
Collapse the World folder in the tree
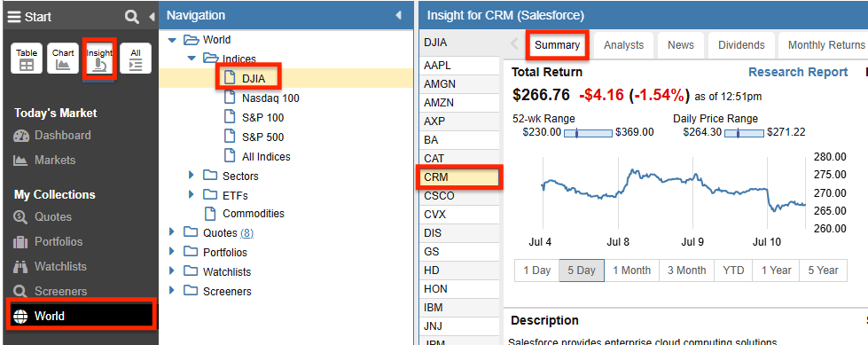point(172,41)
